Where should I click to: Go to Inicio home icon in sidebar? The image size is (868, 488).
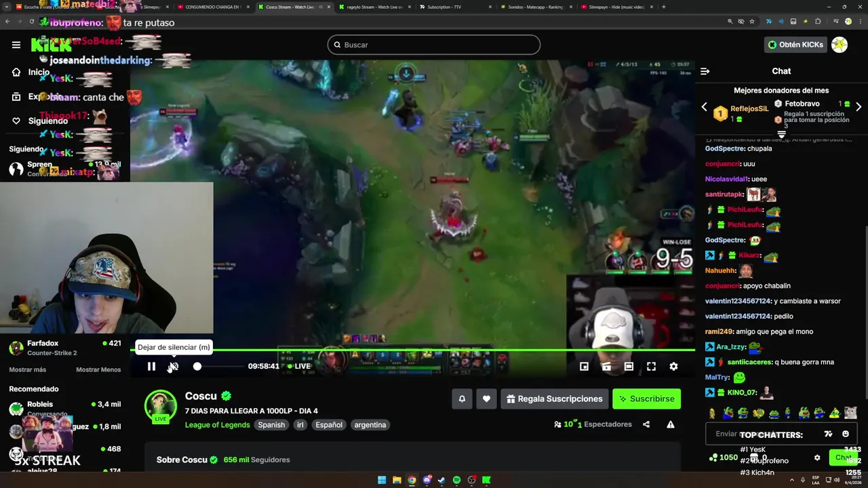[16, 72]
